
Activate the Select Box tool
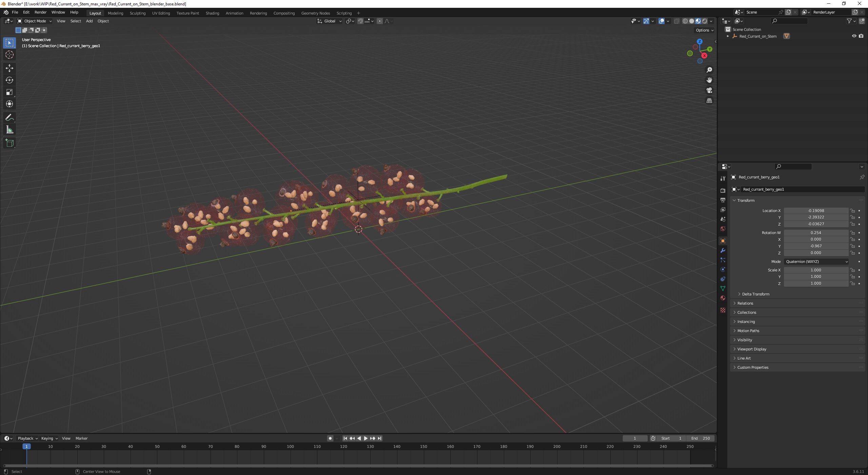click(x=9, y=43)
